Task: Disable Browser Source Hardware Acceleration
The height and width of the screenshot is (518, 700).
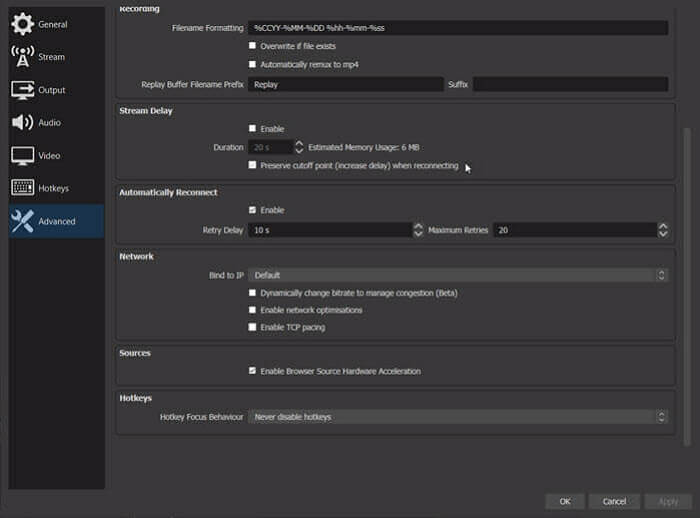Action: click(252, 371)
